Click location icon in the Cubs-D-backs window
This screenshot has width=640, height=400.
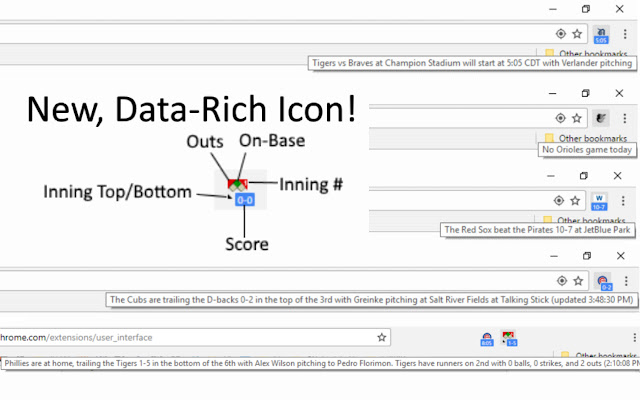coord(562,280)
